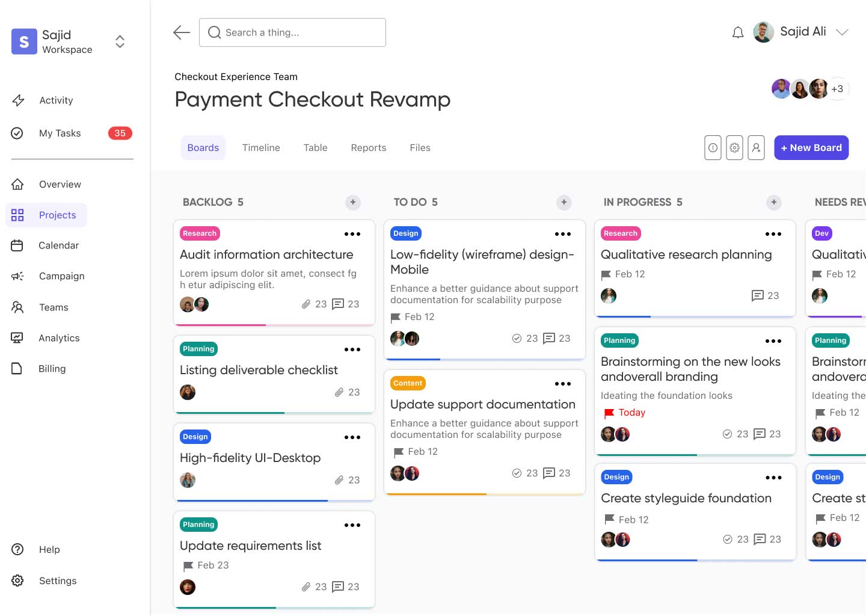Image resolution: width=866 pixels, height=616 pixels.
Task: Switch to the Table tab
Action: click(316, 148)
